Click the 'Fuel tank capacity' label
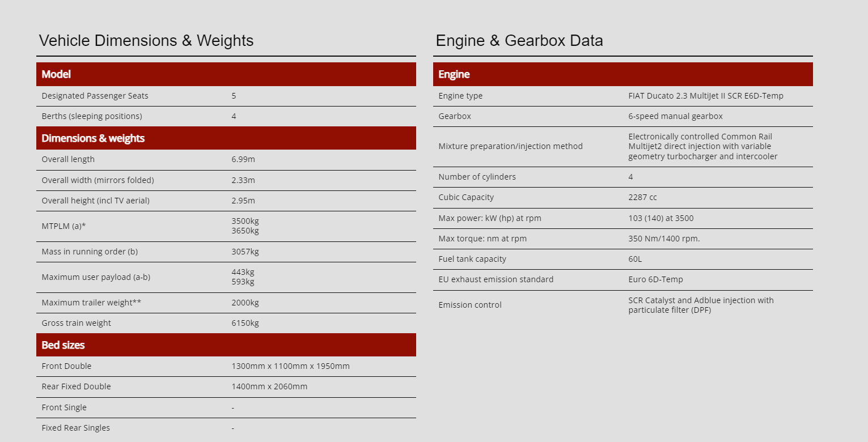The width and height of the screenshot is (868, 442). [472, 259]
